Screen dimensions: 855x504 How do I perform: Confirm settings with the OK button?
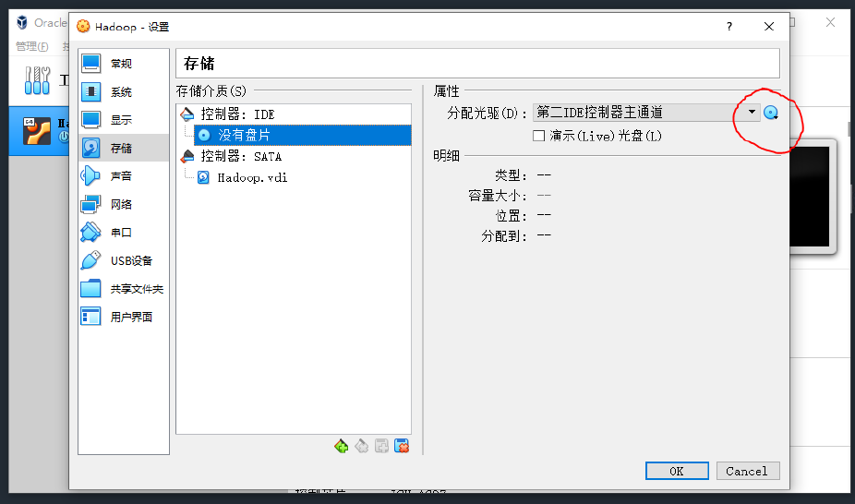tap(677, 472)
